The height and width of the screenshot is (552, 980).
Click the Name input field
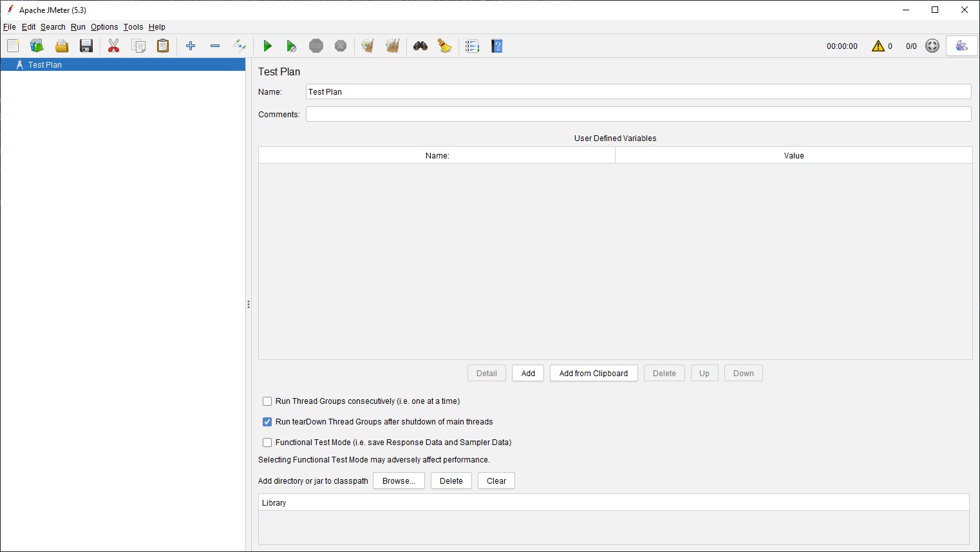[x=638, y=91]
